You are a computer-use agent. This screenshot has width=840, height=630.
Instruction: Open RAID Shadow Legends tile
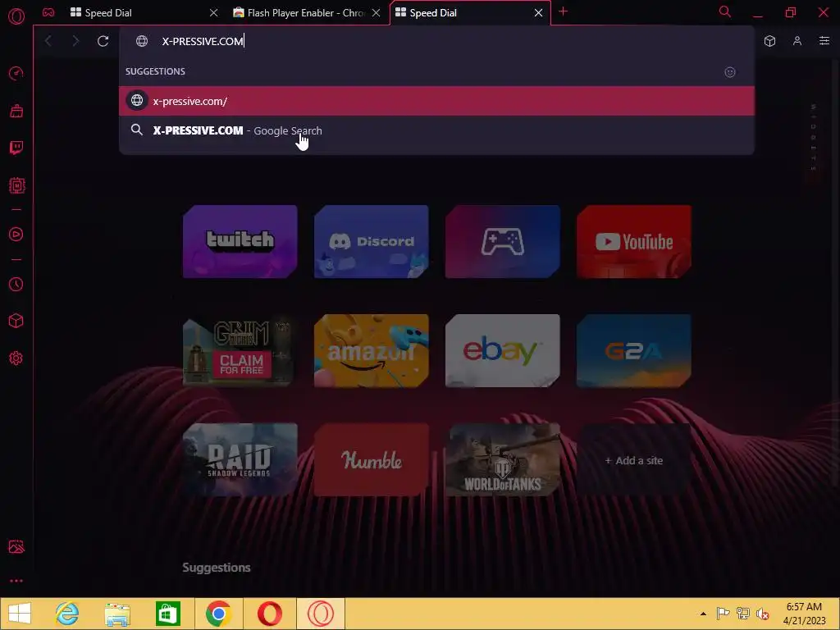pos(240,459)
